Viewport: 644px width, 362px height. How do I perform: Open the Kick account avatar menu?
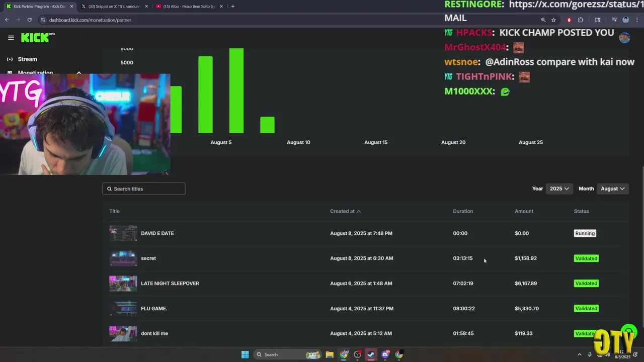pyautogui.click(x=624, y=38)
